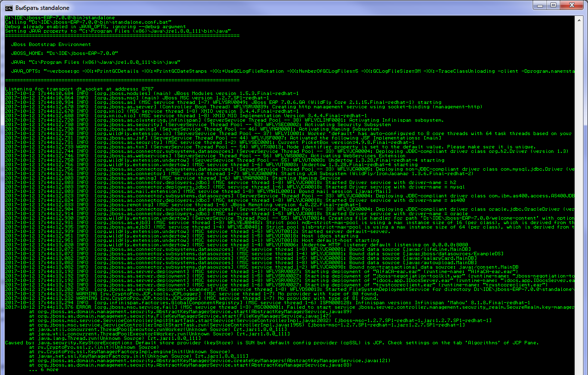This screenshot has width=588, height=375.
Task: Click the 'com.mysql.jdbc.Driver' deploying line
Action: [x=289, y=169]
